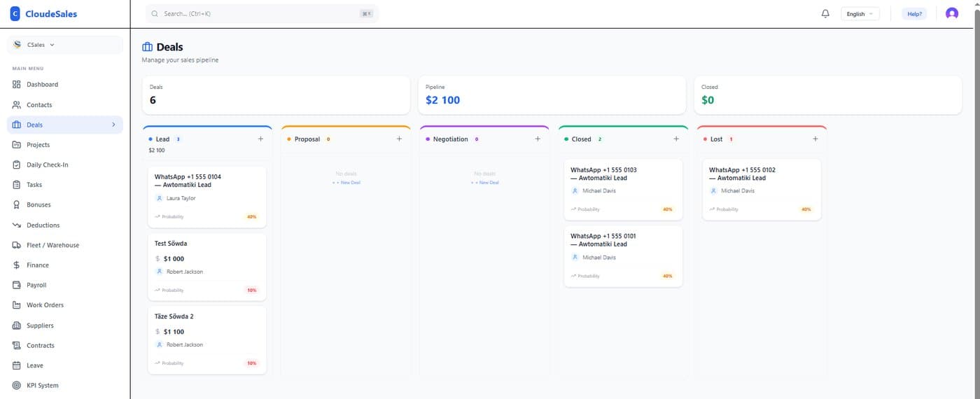The image size is (980, 399).
Task: Add a deal in Proposal column
Action: coord(399,139)
